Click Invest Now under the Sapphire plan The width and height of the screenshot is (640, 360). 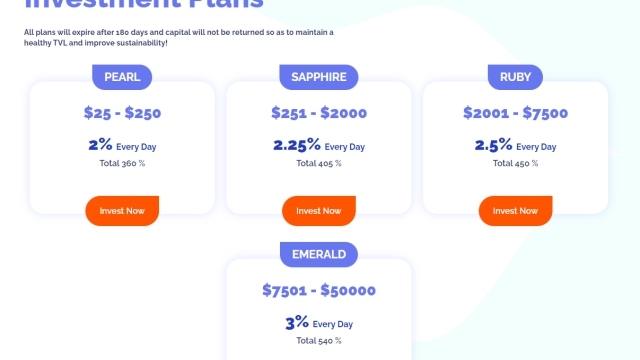[319, 211]
